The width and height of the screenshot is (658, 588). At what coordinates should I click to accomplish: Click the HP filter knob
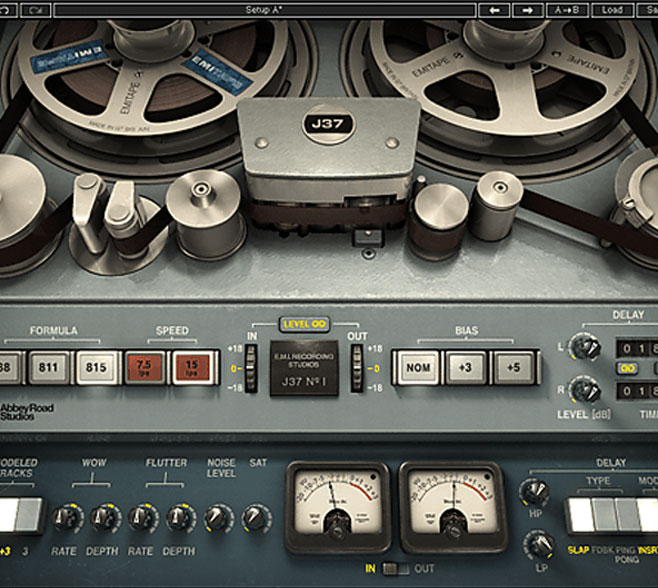(x=535, y=492)
